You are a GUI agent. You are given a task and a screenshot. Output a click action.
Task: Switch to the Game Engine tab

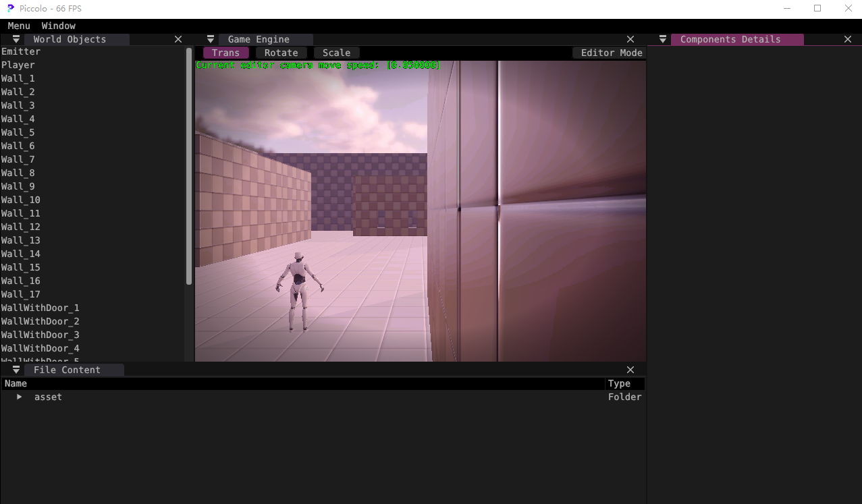pos(257,38)
